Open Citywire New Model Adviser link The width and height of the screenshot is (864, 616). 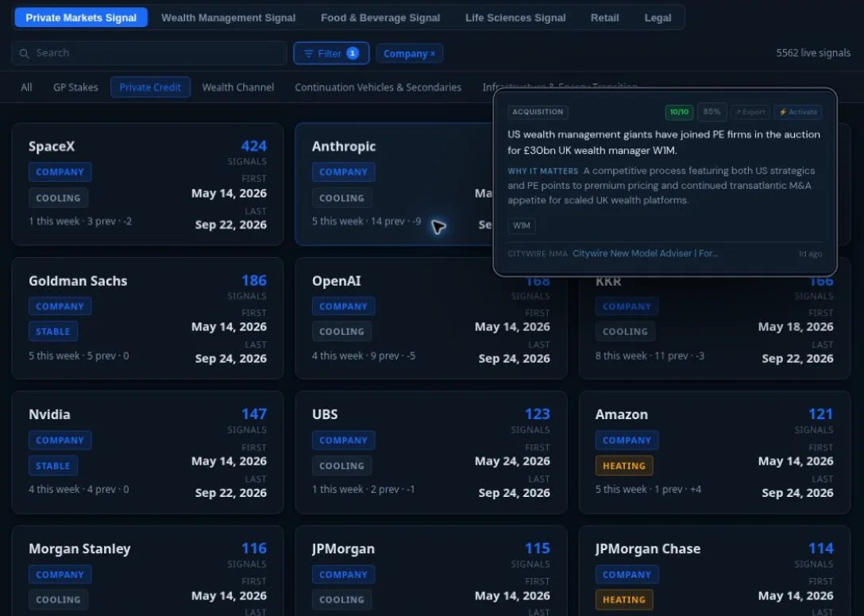click(645, 253)
